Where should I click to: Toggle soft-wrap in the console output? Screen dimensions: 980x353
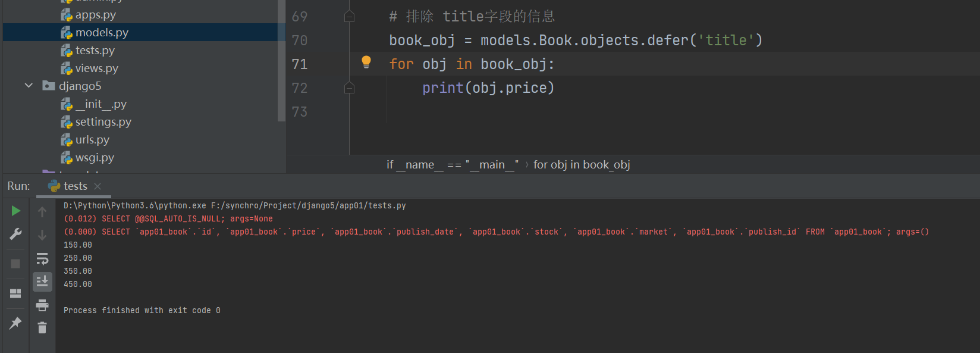point(42,258)
